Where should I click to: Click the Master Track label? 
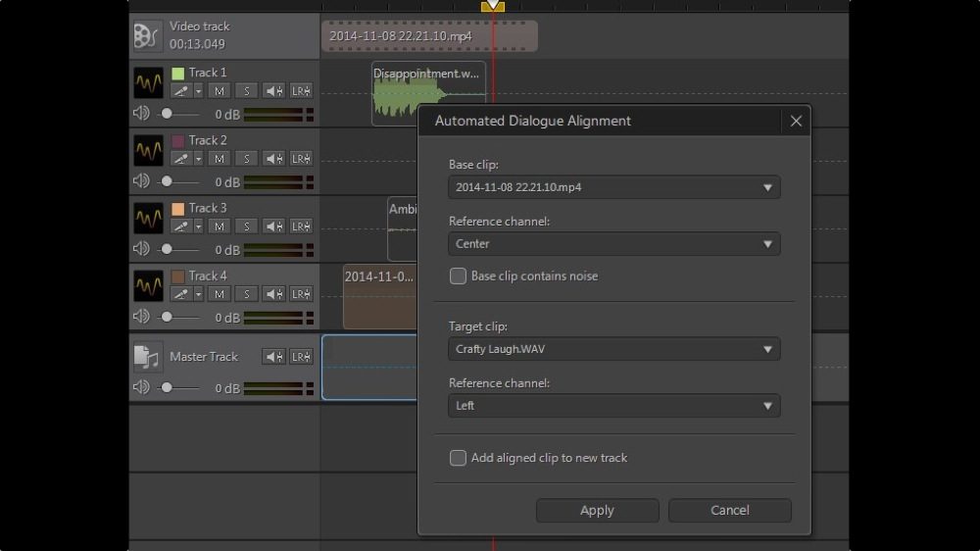click(204, 357)
